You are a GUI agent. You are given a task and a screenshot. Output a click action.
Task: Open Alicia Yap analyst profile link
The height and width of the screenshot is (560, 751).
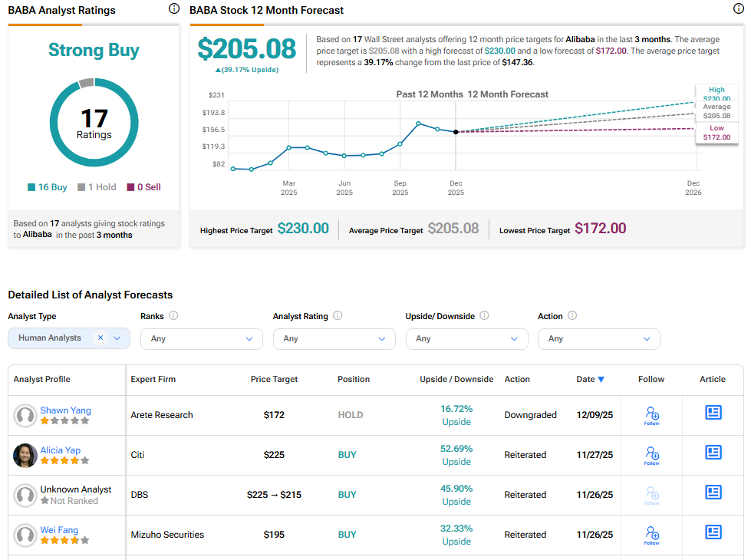coord(61,450)
